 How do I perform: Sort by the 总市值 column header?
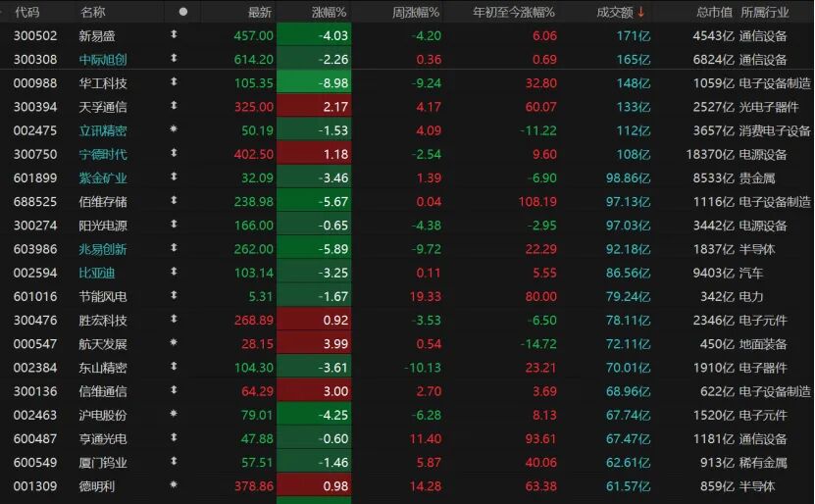click(714, 12)
